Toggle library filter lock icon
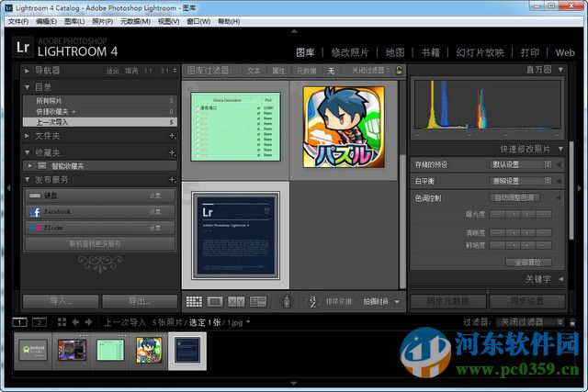This screenshot has width=588, height=392. tap(400, 70)
